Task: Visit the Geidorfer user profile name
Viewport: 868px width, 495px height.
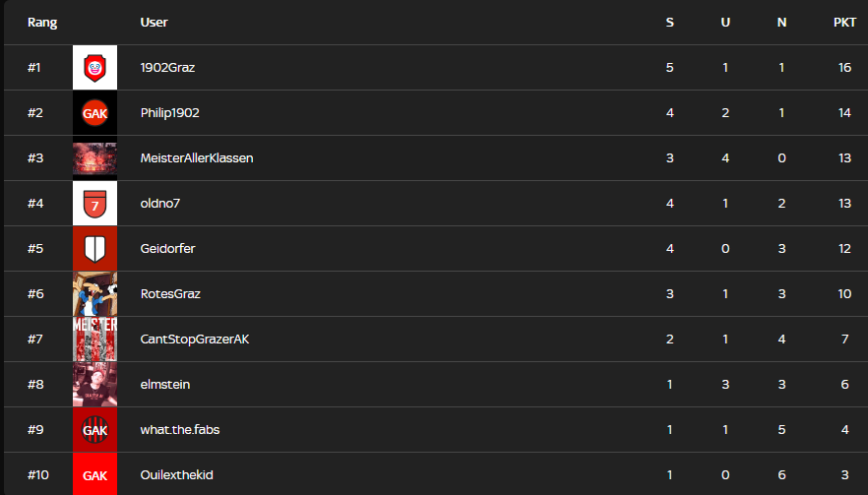Action: click(x=167, y=249)
